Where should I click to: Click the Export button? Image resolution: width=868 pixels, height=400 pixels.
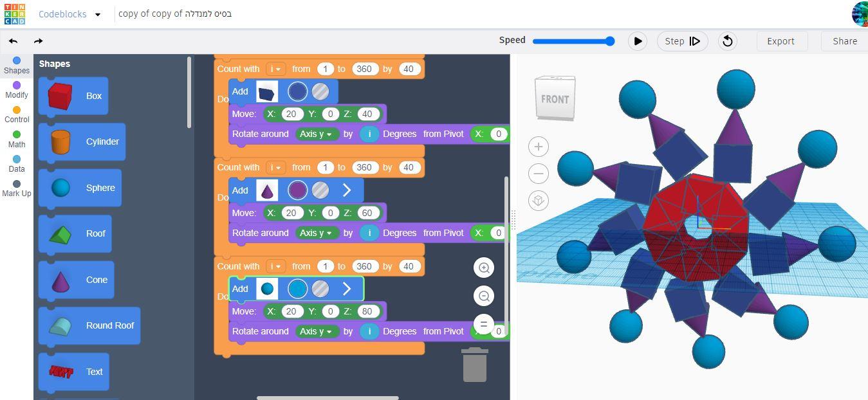pos(780,41)
